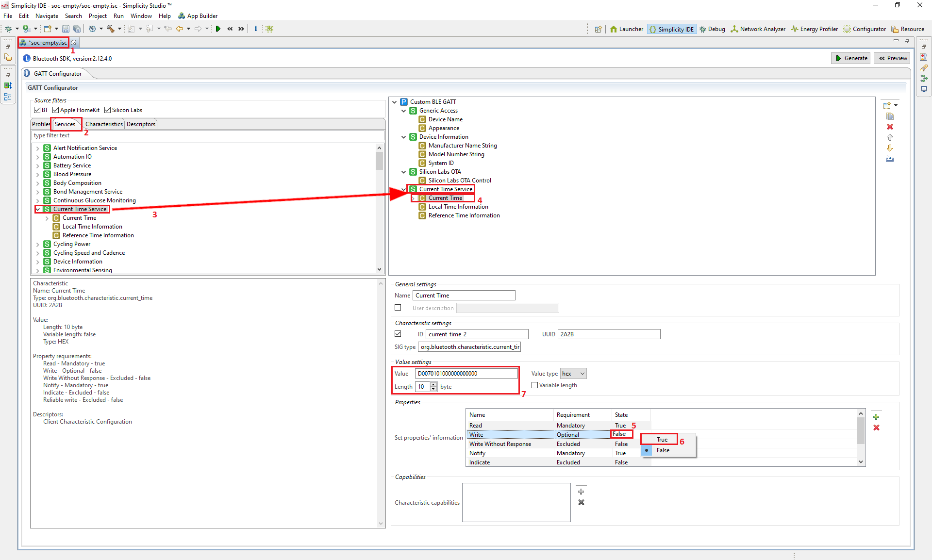The height and width of the screenshot is (560, 932).
Task: Toggle the characteristic ID checkbox
Action: point(398,334)
